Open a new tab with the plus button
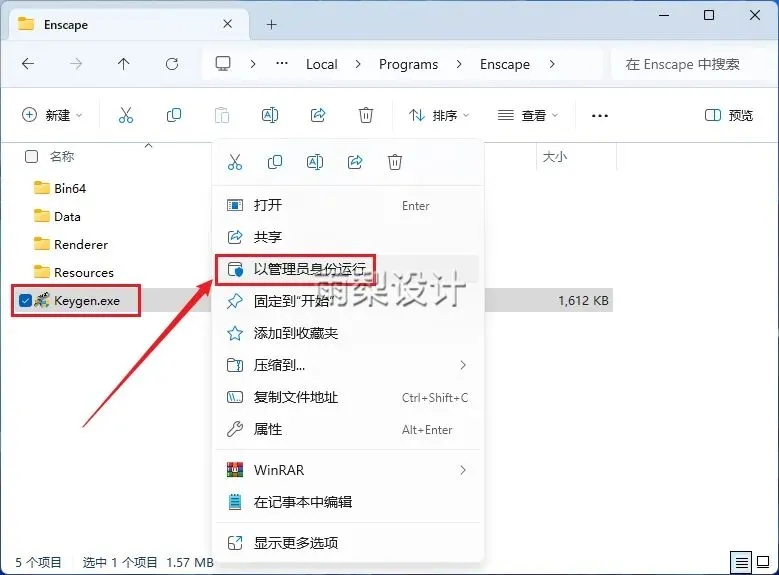Viewport: 779px width, 575px height. pyautogui.click(x=271, y=24)
